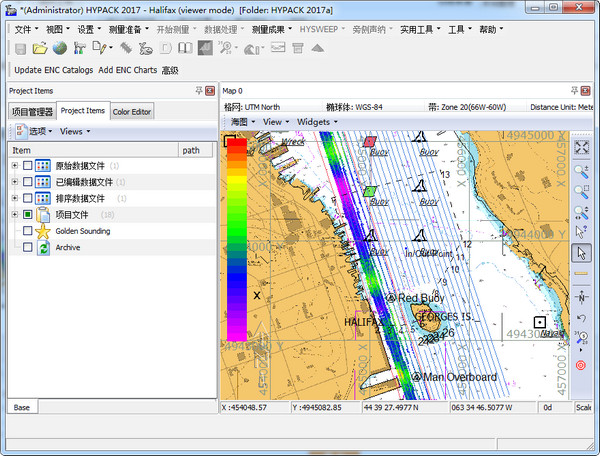This screenshot has width=600, height=456.
Task: Click the dark gray chart-image toolbar icon
Action: click(205, 48)
